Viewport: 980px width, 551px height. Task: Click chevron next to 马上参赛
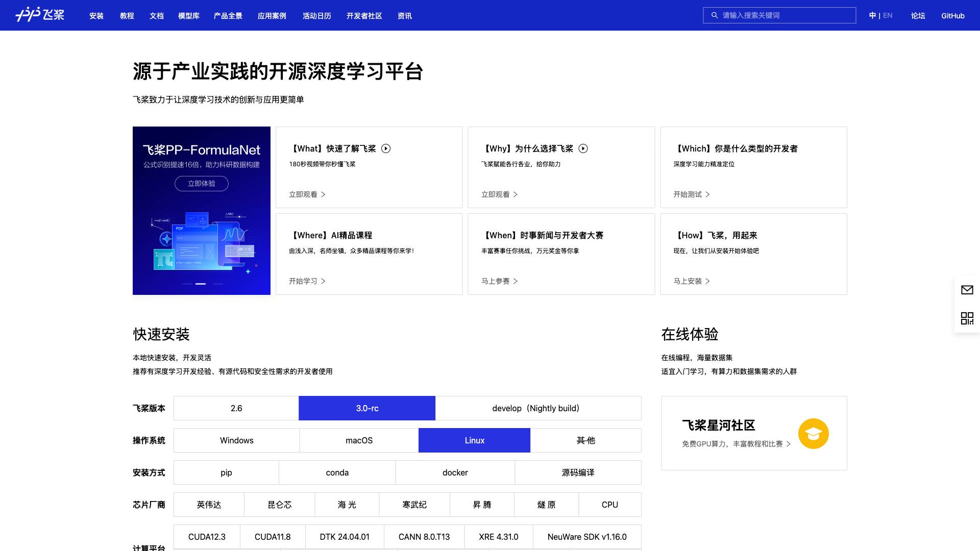pyautogui.click(x=516, y=281)
